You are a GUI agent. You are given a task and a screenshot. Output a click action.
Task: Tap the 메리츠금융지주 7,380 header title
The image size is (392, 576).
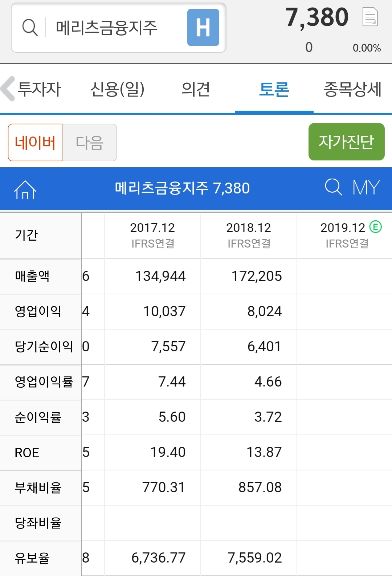[x=182, y=188]
